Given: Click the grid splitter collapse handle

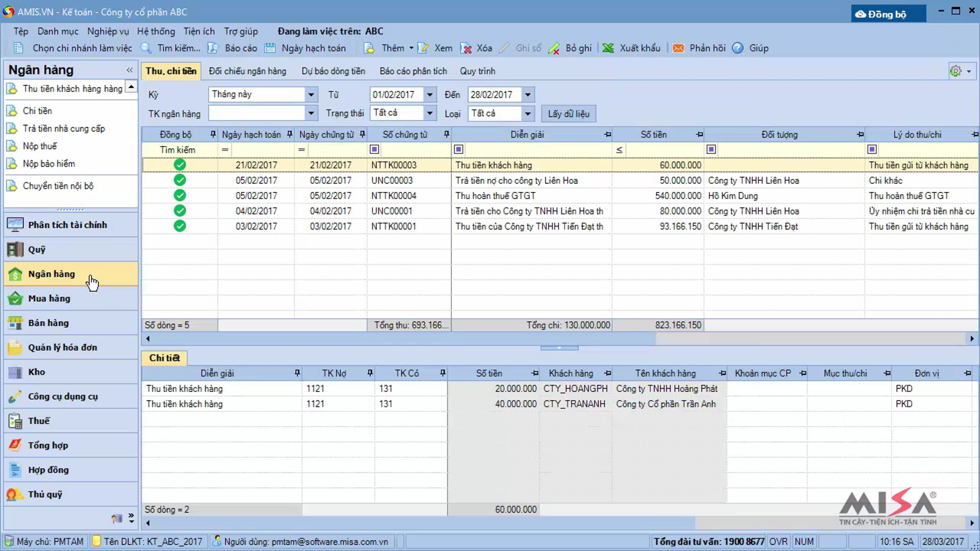Looking at the screenshot, I should point(559,348).
